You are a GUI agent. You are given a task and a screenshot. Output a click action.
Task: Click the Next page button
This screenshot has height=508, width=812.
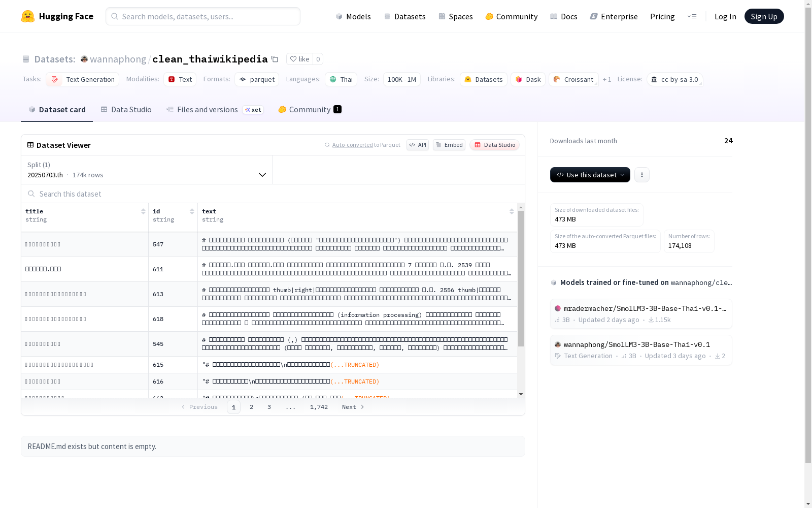pyautogui.click(x=353, y=407)
